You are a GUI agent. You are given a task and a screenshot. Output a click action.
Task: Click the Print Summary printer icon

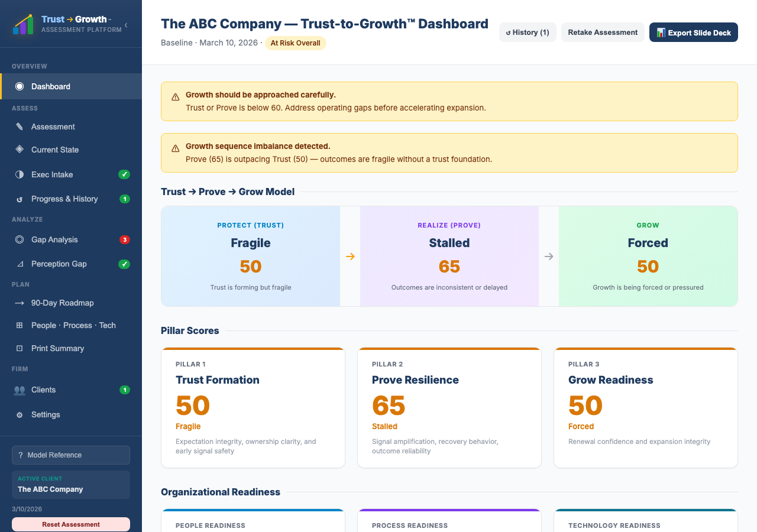[20, 348]
